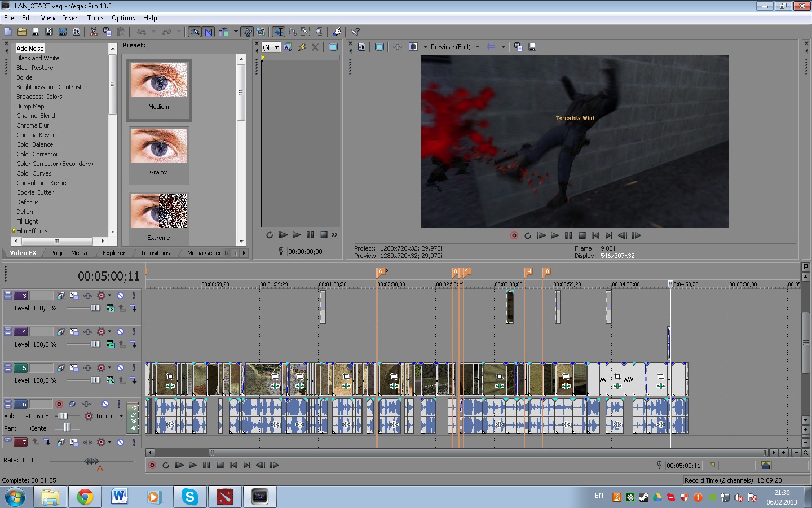Adjust Vol slider on track 6
812x508 pixels.
62,416
